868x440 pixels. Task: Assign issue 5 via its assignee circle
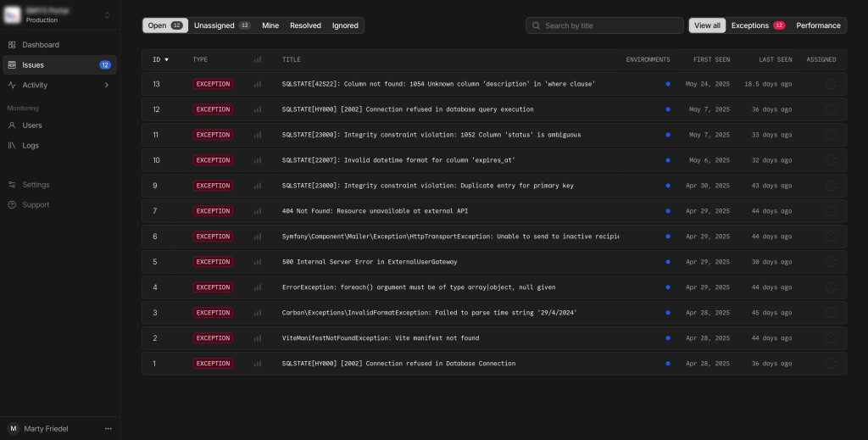[831, 262]
